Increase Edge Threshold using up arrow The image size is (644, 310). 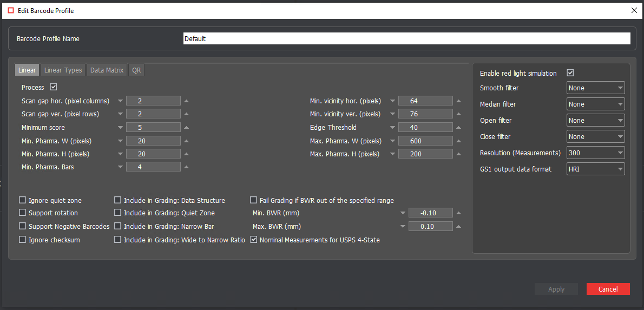point(458,128)
